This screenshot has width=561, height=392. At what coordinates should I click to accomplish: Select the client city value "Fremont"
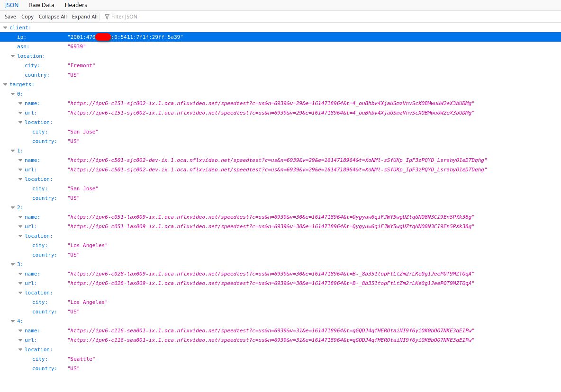81,65
